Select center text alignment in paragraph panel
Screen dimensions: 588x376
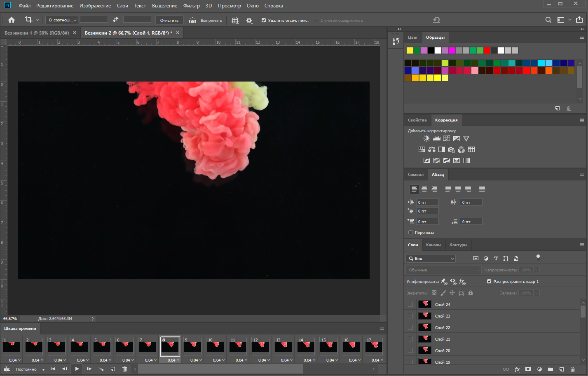point(424,189)
